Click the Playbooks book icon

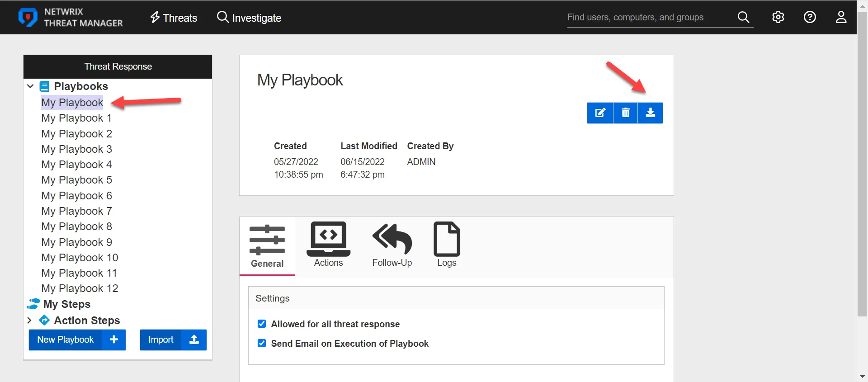tap(44, 86)
